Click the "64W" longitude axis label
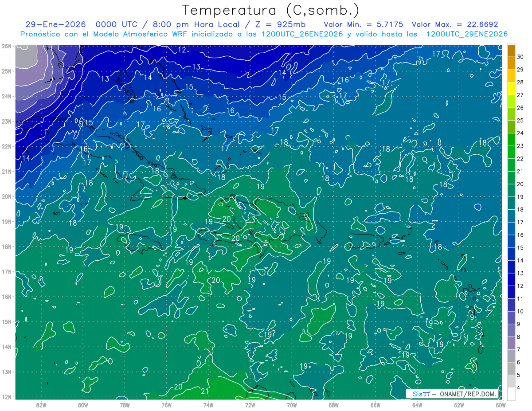 [417, 405]
